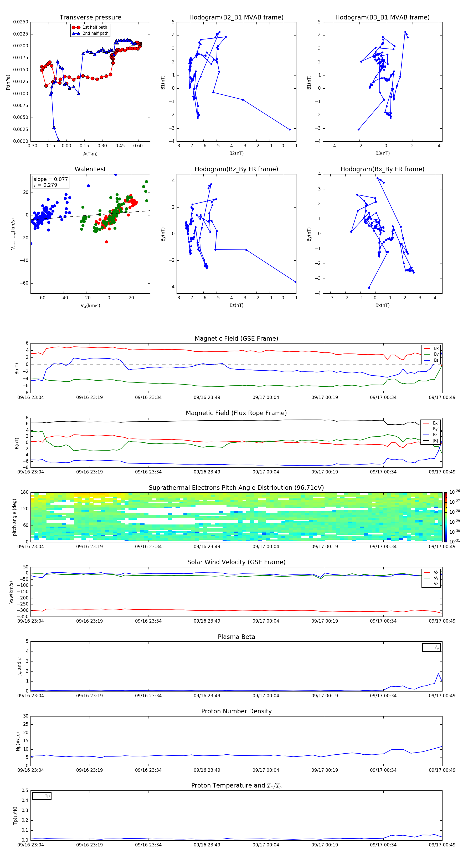Click "09/17 00:49" tick under Proton Temperature plot
473x868 pixels.
tap(442, 845)
